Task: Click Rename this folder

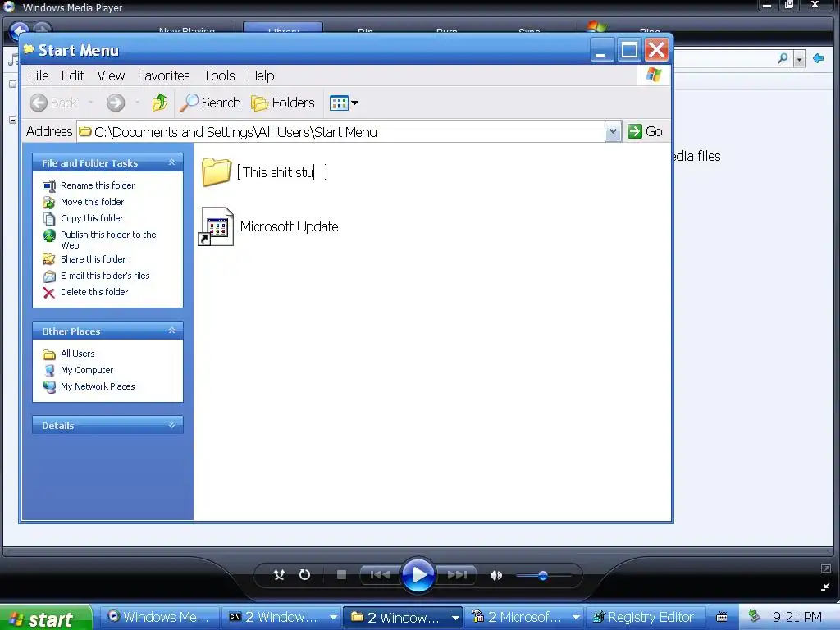Action: pyautogui.click(x=98, y=185)
